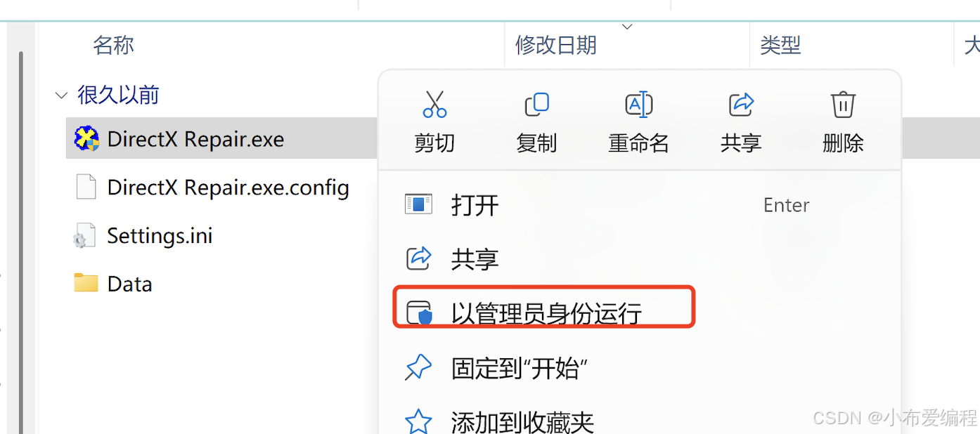Click the Delete trash can icon
Screen dimensions: 980x434
click(x=843, y=105)
